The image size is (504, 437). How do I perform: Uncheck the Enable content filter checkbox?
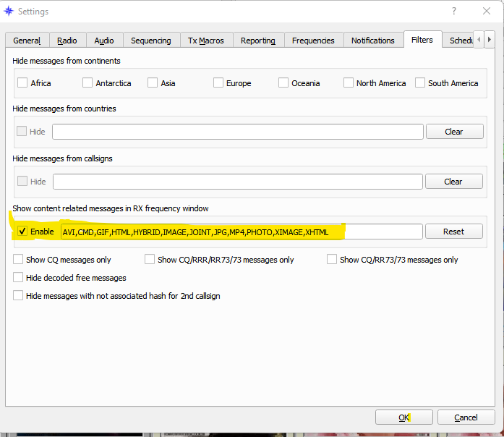click(x=22, y=232)
